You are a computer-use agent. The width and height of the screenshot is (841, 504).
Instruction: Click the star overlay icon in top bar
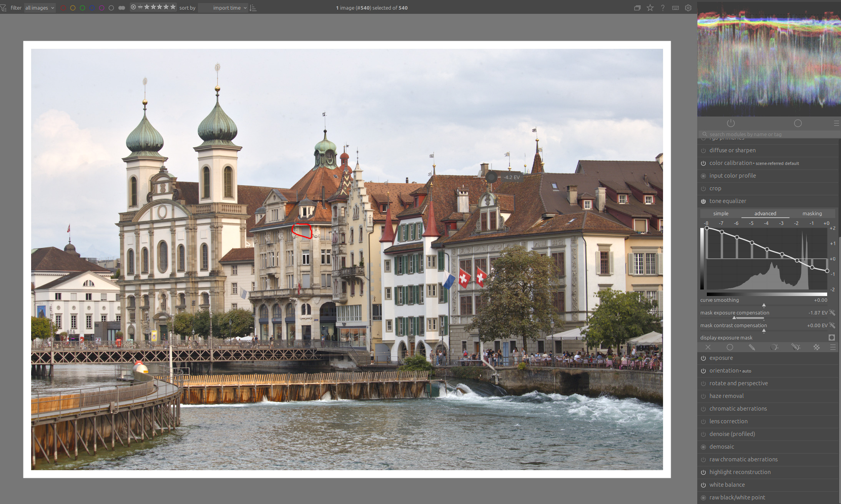click(650, 8)
